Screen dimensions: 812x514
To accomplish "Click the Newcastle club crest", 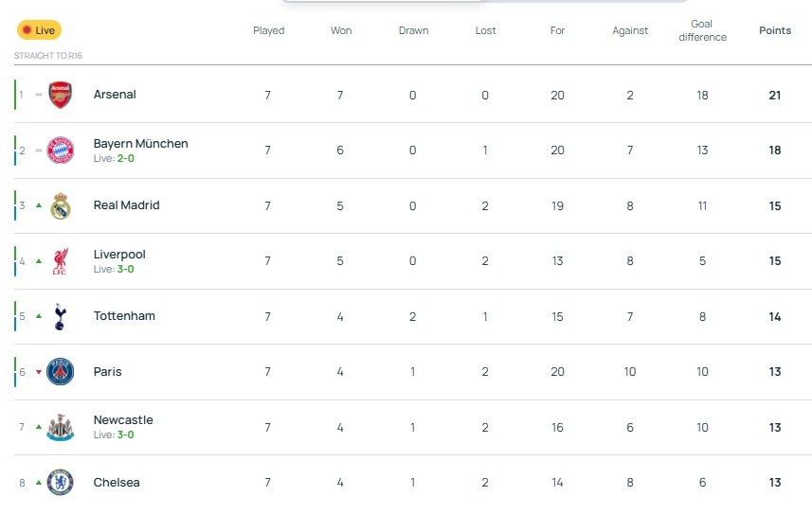I will (x=60, y=427).
